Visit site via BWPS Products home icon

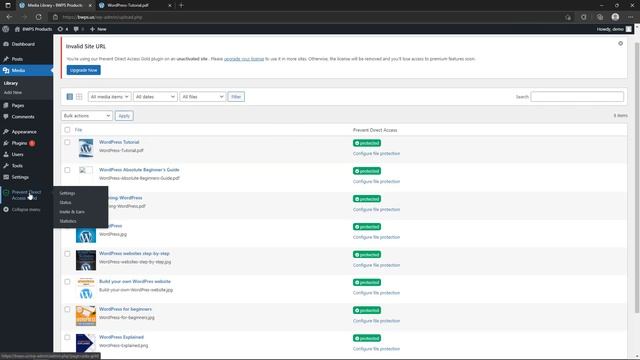(17, 29)
